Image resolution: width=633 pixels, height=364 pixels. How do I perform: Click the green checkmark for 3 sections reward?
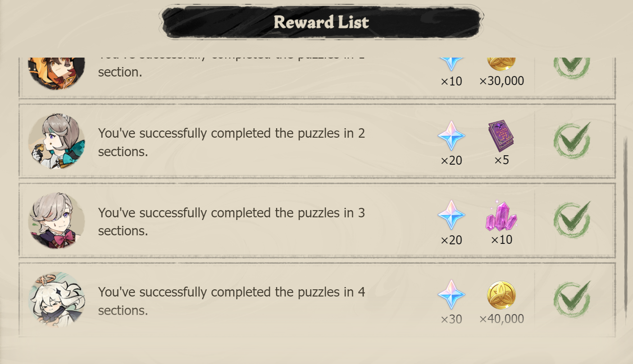tap(572, 220)
